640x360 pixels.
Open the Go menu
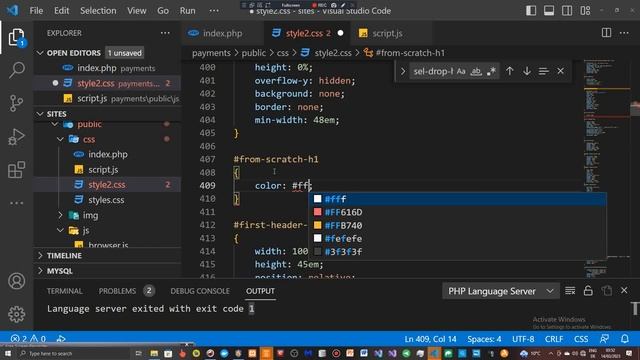click(x=163, y=11)
